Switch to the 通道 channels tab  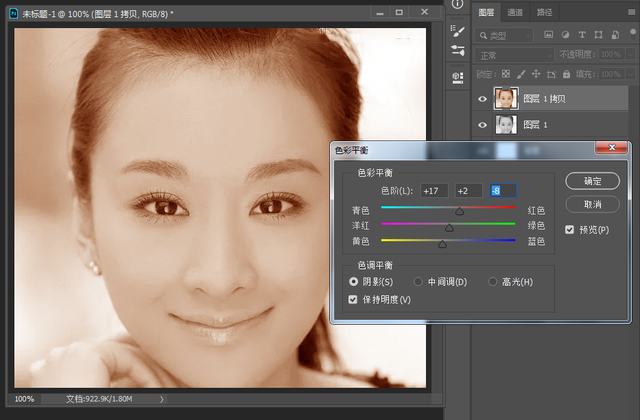515,12
